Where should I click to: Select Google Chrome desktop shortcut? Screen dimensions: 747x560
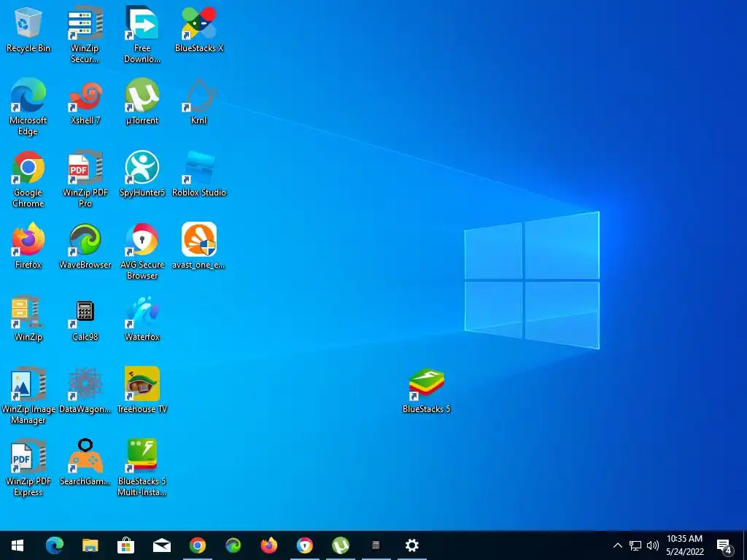28,179
